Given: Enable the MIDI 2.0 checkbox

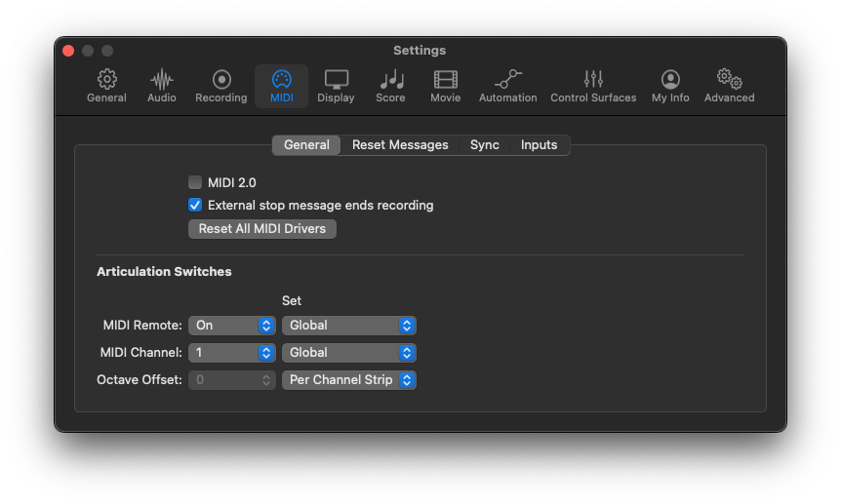Looking at the screenshot, I should pos(195,182).
